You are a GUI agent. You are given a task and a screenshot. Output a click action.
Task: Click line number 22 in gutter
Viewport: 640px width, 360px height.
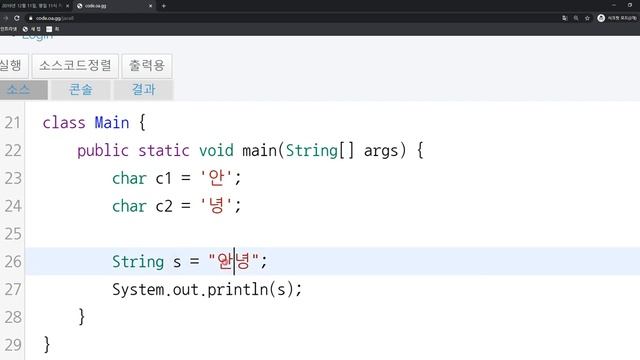12,150
